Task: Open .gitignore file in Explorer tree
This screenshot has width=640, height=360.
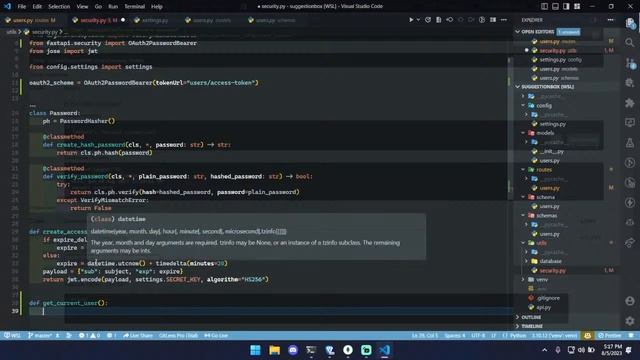Action: (x=549, y=298)
